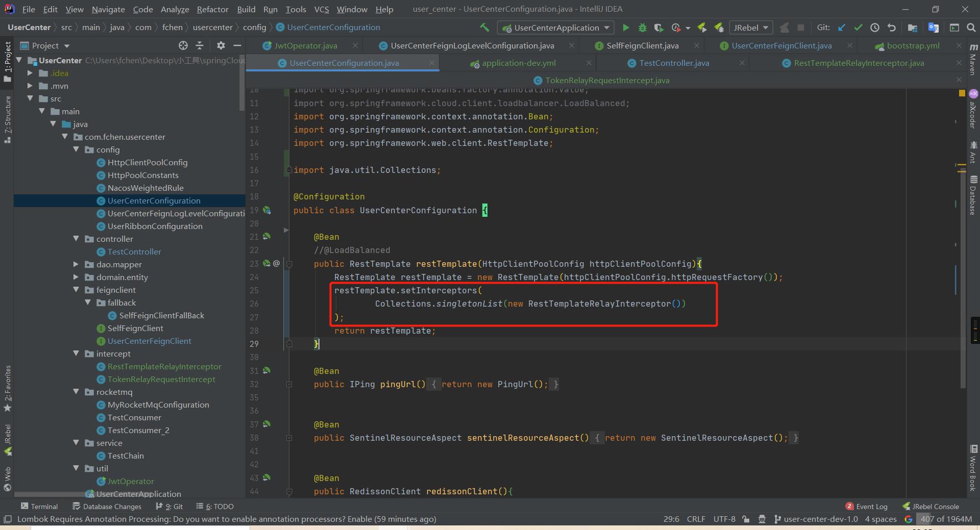Click the locate-file target icon in Project panel
980x530 pixels.
pos(183,45)
